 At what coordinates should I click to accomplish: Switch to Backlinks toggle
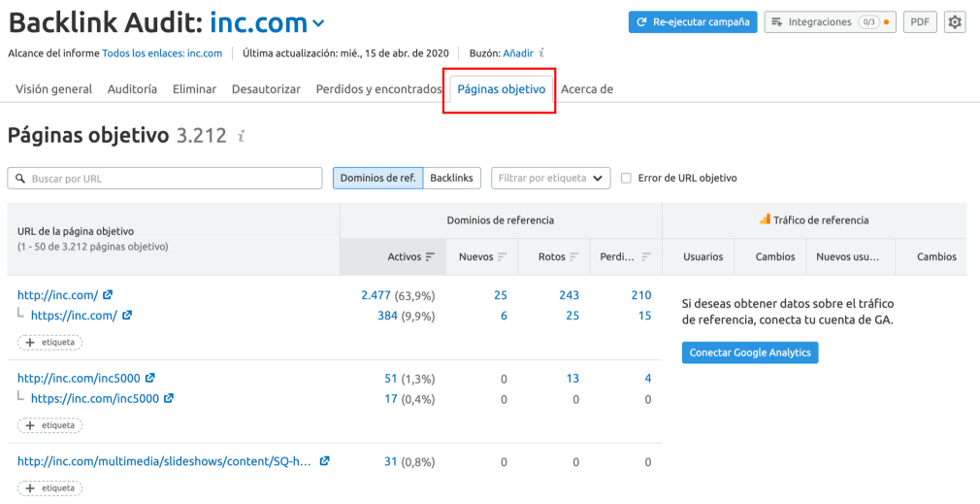click(x=452, y=178)
